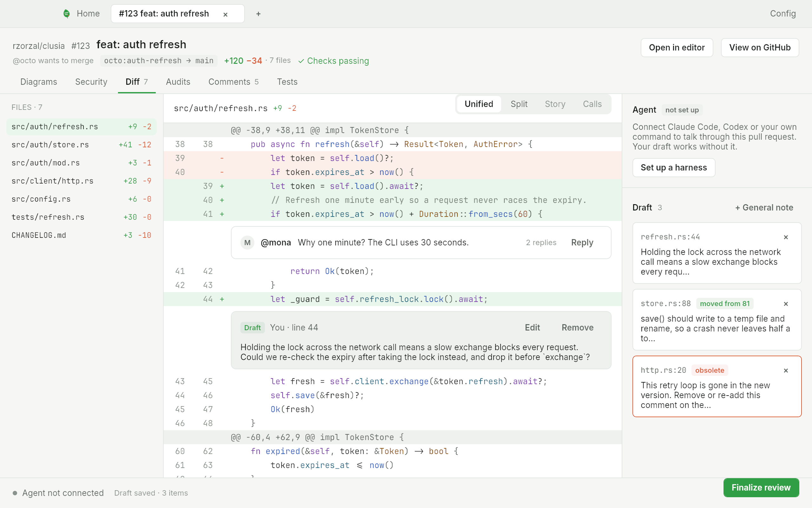The image size is (812, 508).
Task: Open Config in the top bar
Action: tap(783, 14)
